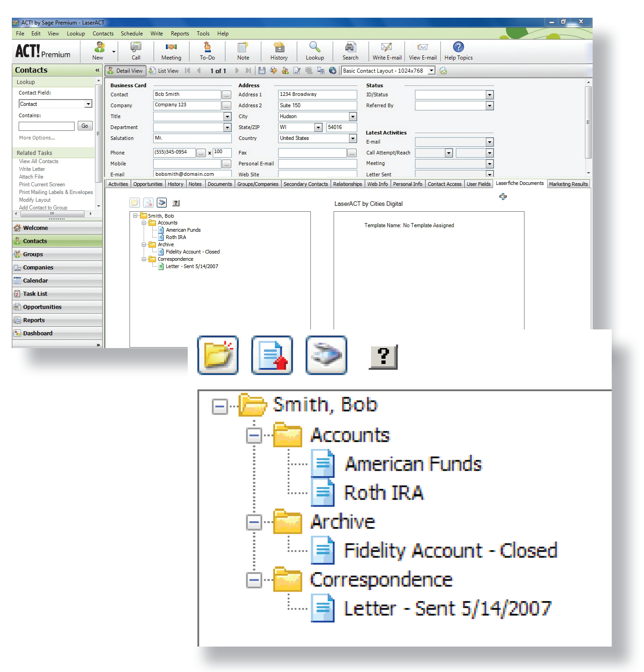Click the To-Do toolbar icon
This screenshot has width=644, height=672.
pos(207,47)
